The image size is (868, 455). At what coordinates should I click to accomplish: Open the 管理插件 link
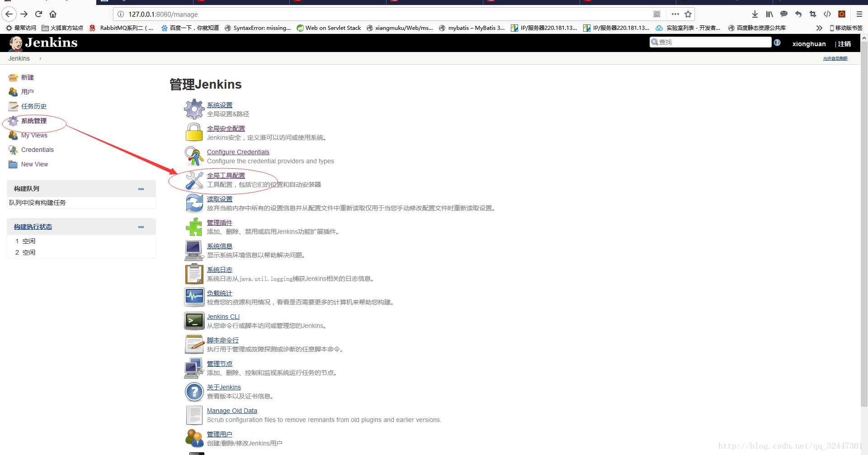tap(220, 223)
